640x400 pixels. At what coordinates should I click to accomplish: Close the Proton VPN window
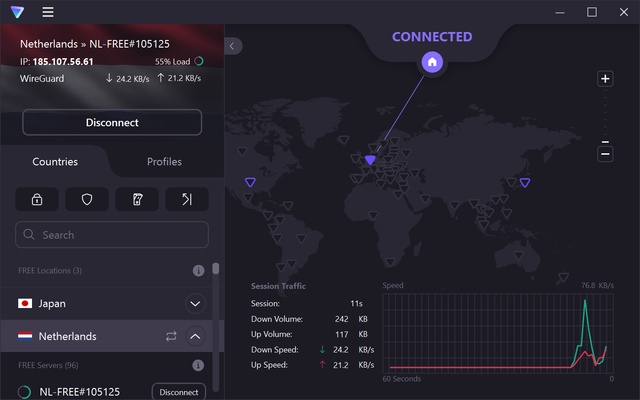pyautogui.click(x=624, y=12)
